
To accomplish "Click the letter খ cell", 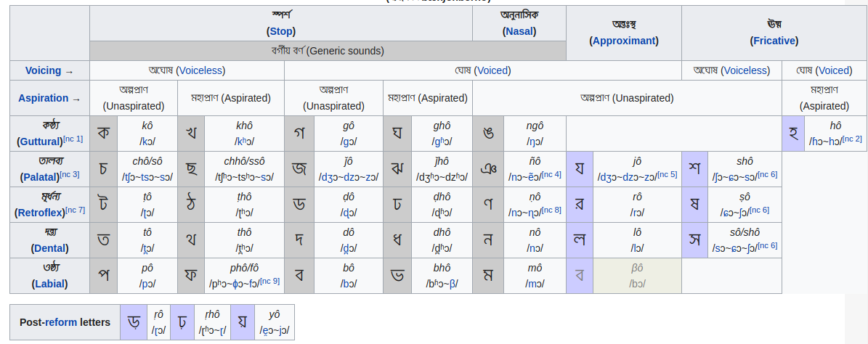I will (x=191, y=134).
